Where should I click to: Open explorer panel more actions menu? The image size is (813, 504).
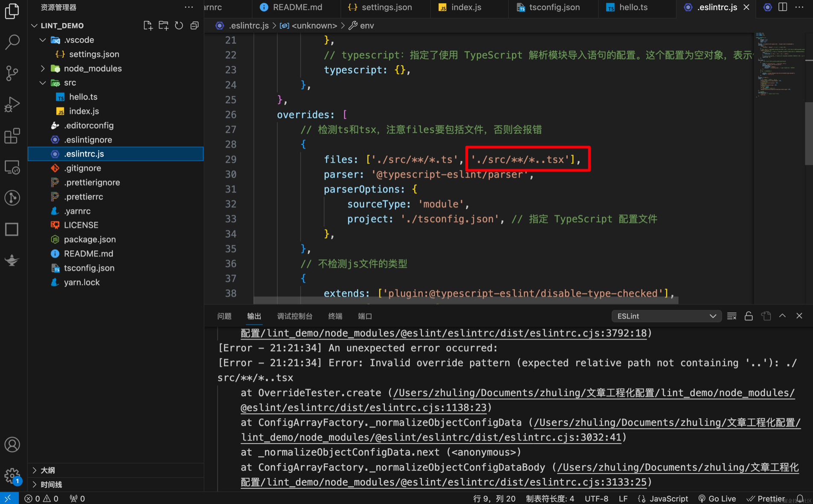pyautogui.click(x=189, y=7)
